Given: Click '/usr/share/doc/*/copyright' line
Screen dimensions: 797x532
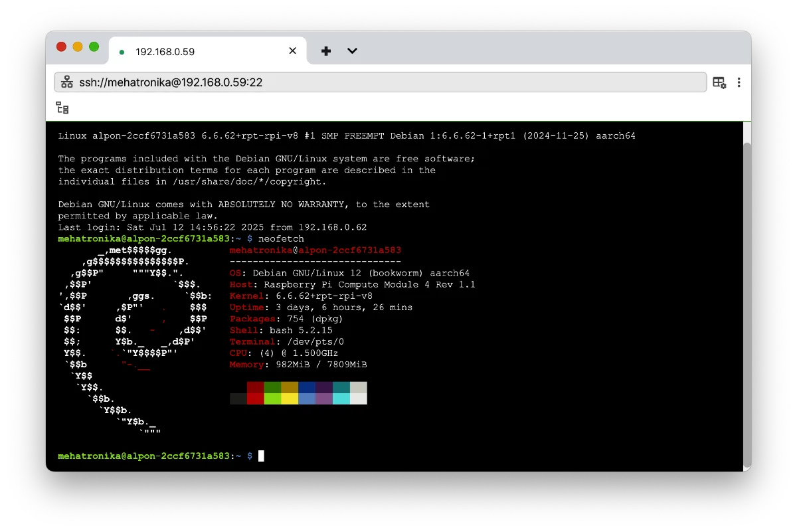Looking at the screenshot, I should [x=192, y=181].
